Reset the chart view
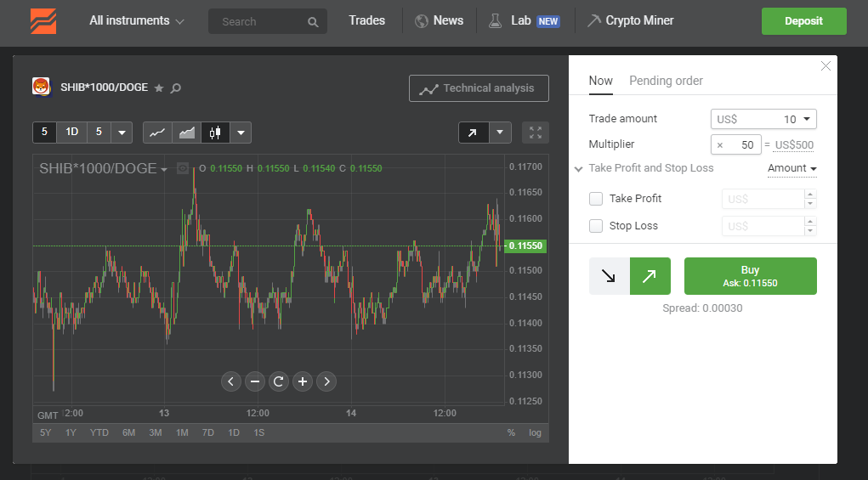This screenshot has width=868, height=480. (279, 381)
